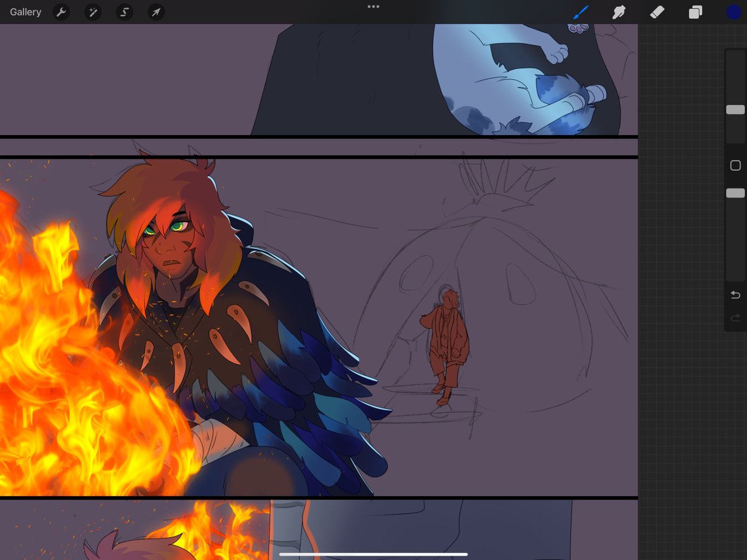Activate the Selection tool
The image size is (747, 560).
(125, 12)
